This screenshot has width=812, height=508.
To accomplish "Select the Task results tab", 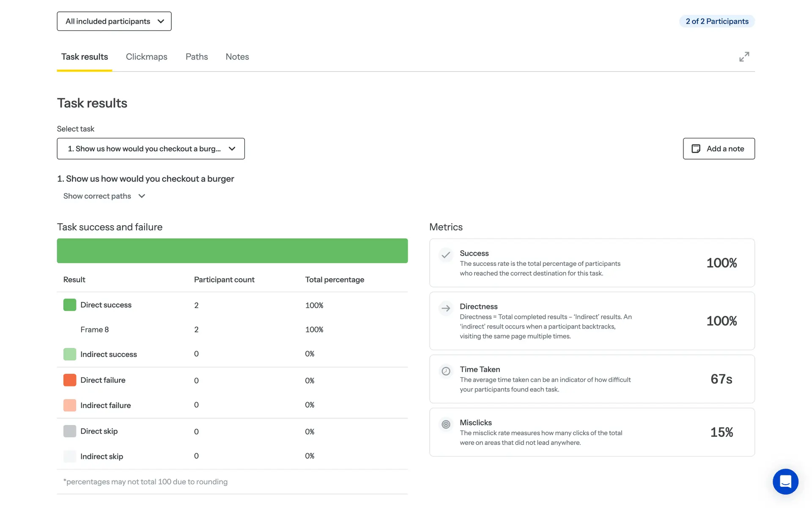I will (85, 57).
